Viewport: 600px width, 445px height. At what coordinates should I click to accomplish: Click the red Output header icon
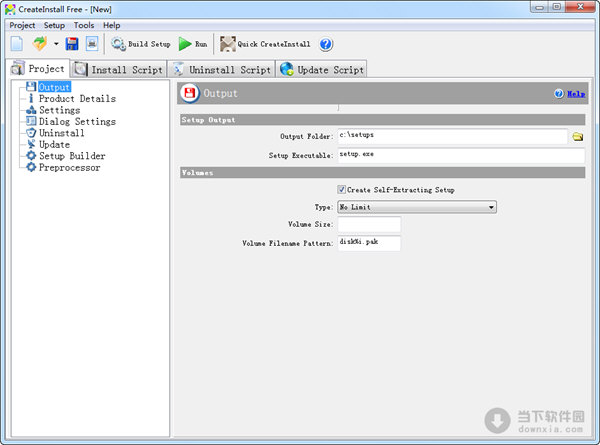point(190,93)
